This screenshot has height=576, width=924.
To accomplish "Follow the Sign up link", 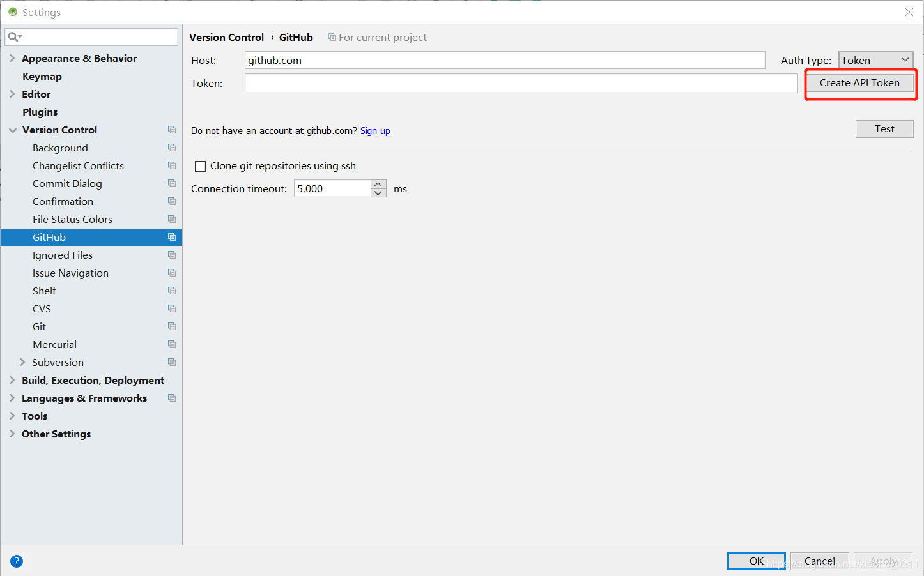I will pos(375,131).
